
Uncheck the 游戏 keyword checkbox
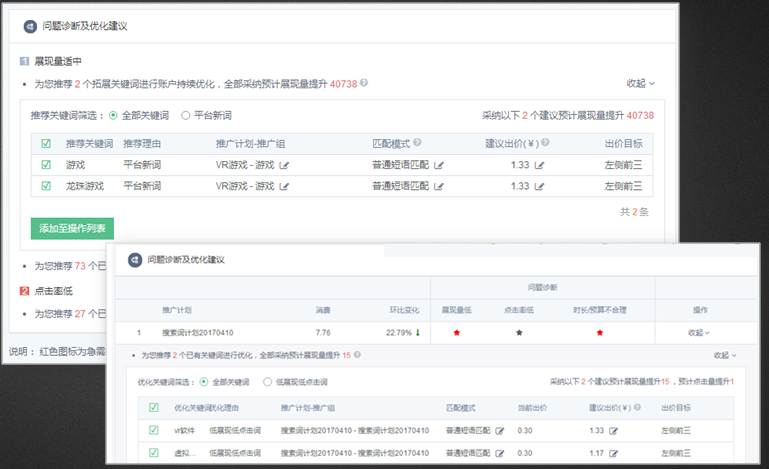pyautogui.click(x=46, y=165)
